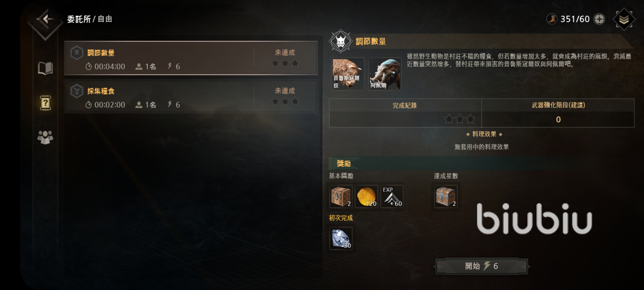Tap the back arrow icon
This screenshot has width=644, height=290.
45,19
